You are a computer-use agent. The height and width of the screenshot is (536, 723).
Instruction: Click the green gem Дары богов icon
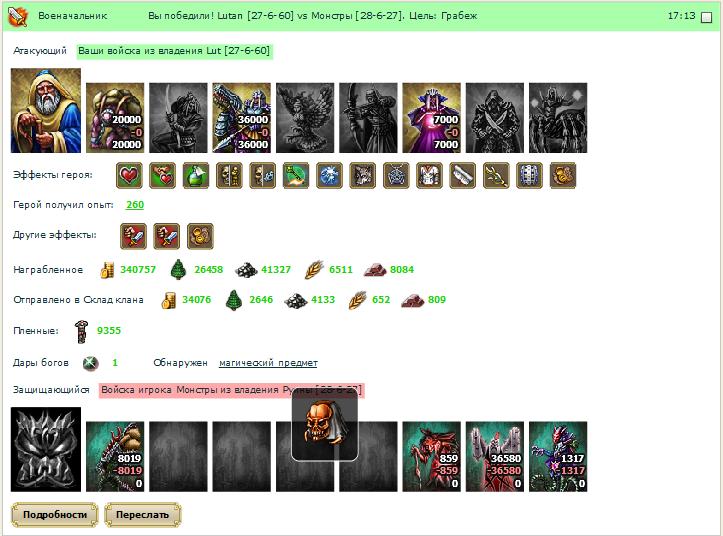pos(91,363)
